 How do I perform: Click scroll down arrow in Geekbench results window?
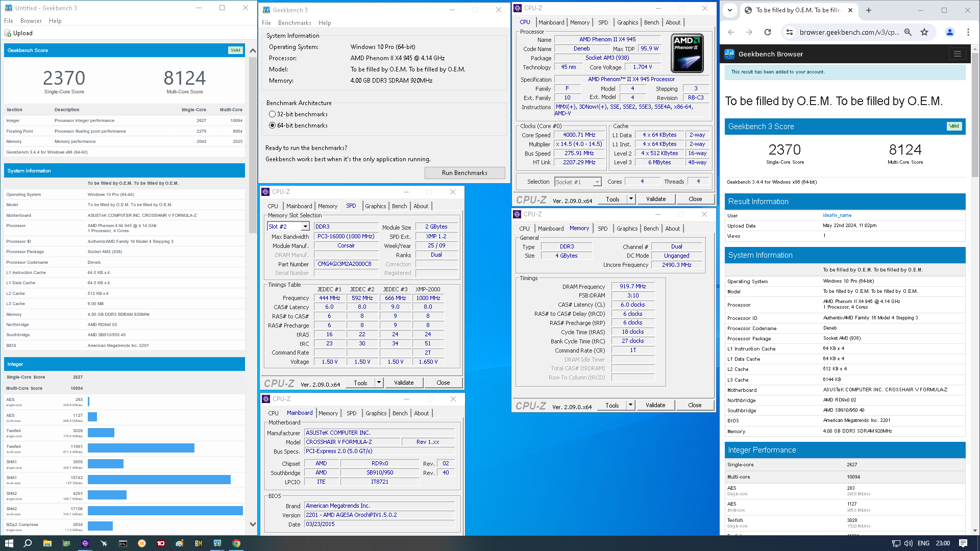click(x=253, y=524)
